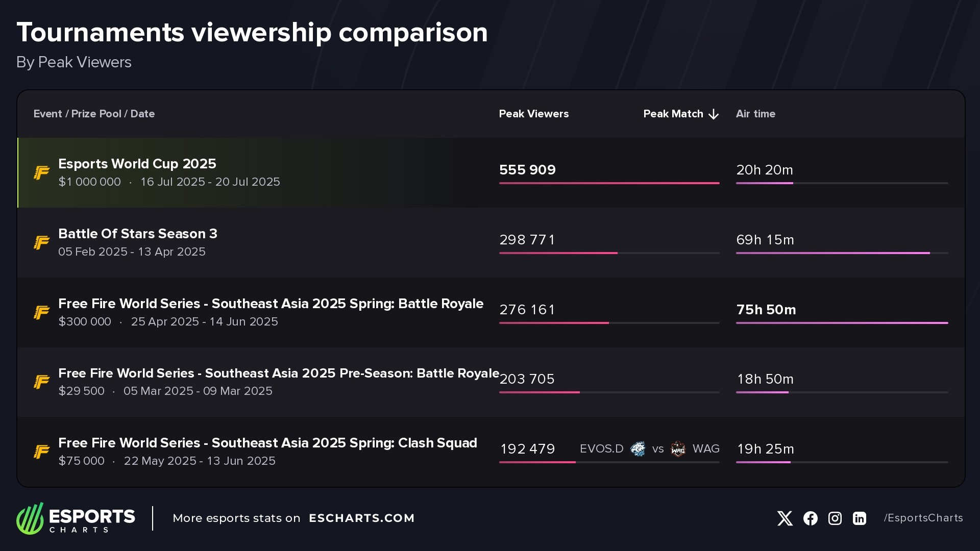Open the Facebook social icon
The width and height of the screenshot is (980, 551).
pos(810,518)
